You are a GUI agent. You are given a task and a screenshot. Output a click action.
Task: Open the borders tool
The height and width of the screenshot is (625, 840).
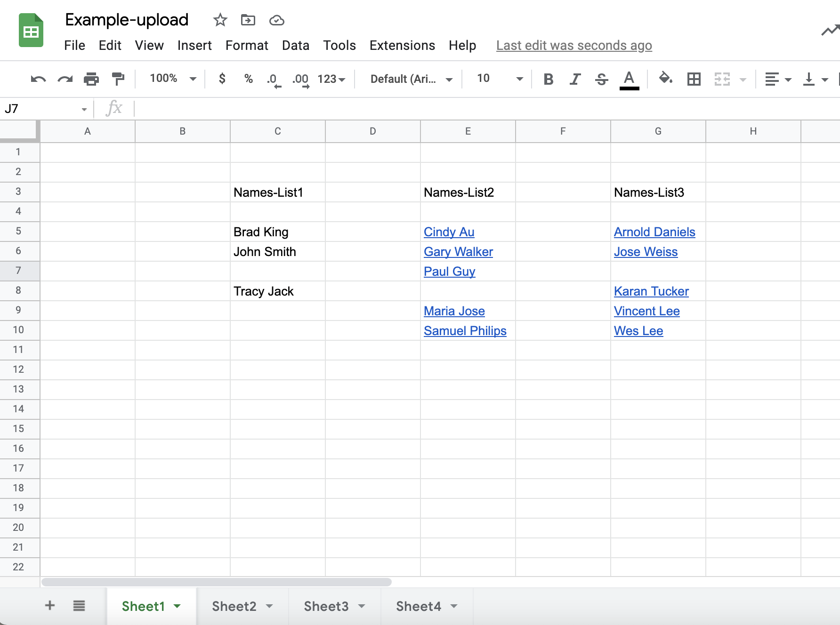694,79
